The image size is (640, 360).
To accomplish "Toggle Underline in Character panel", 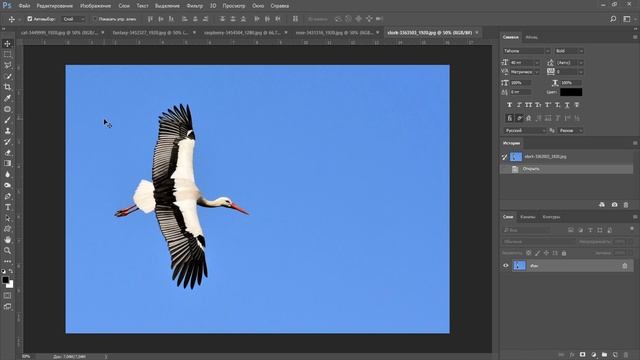I will point(567,105).
